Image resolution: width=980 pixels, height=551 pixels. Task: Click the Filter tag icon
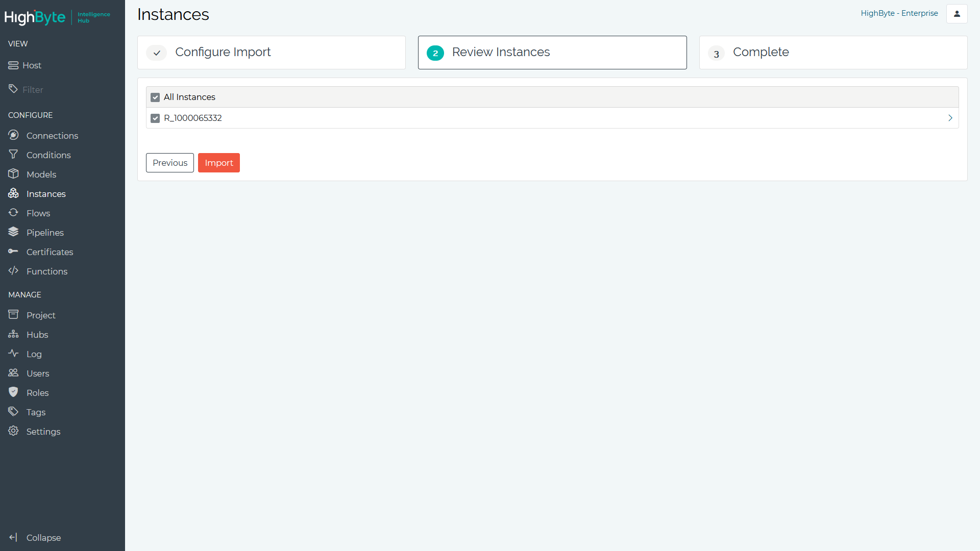[x=13, y=89]
